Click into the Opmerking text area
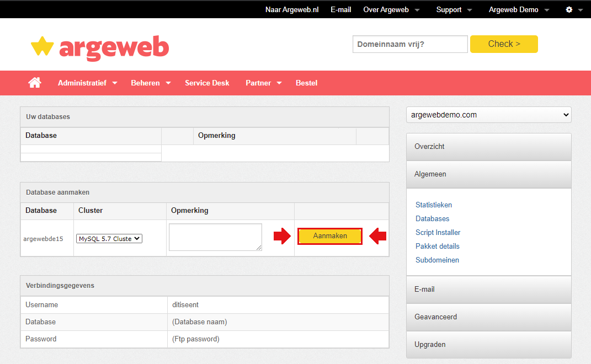 coord(215,237)
